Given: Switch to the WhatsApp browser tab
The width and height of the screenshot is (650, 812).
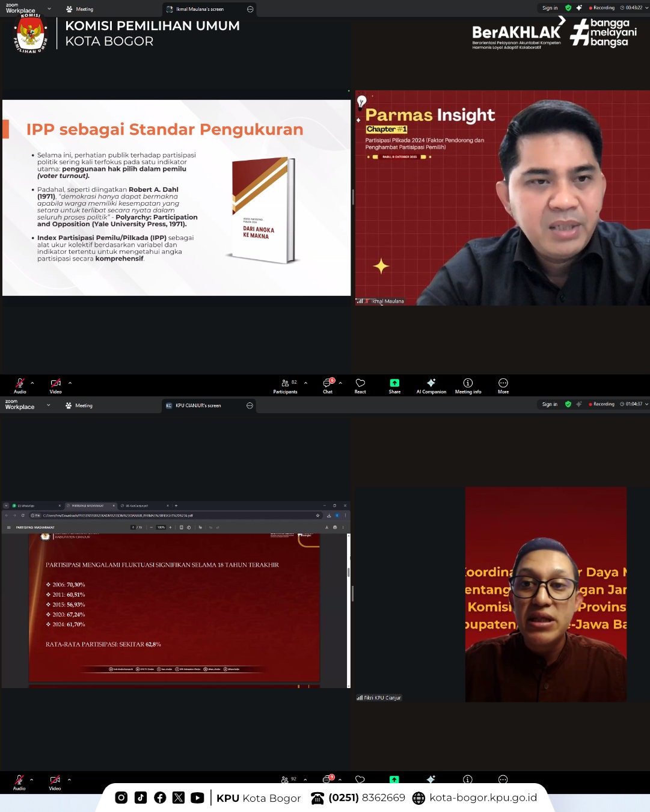Looking at the screenshot, I should tap(31, 506).
